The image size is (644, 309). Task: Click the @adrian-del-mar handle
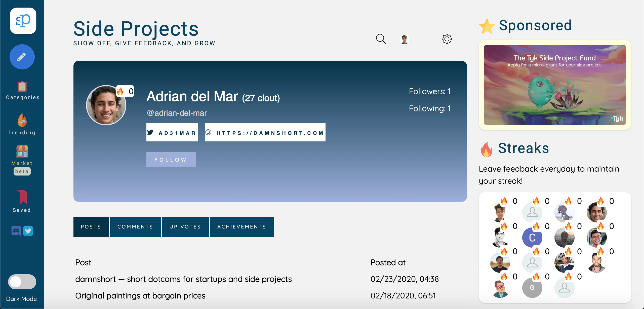[177, 113]
